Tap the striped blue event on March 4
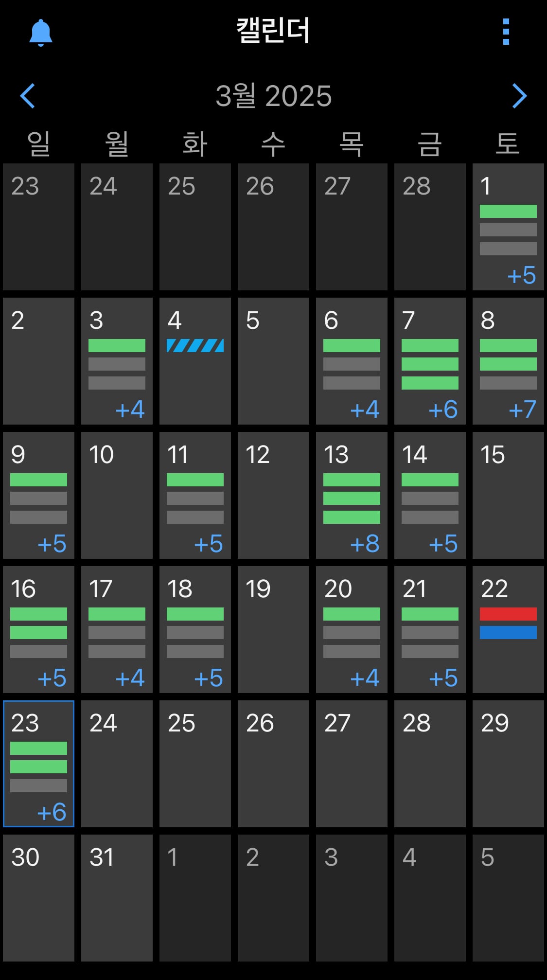Image resolution: width=547 pixels, height=980 pixels. pos(195,345)
